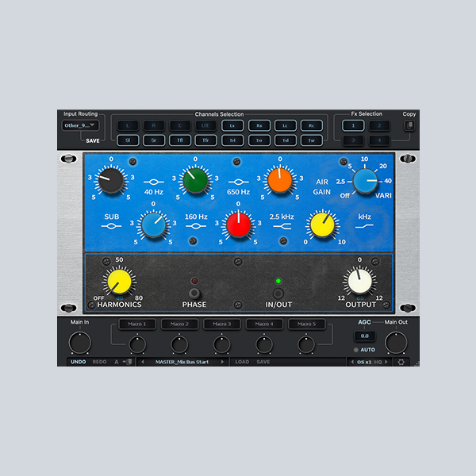Click the SUB bell filter shape icon
Image resolution: width=476 pixels, height=476 pixels.
click(111, 226)
